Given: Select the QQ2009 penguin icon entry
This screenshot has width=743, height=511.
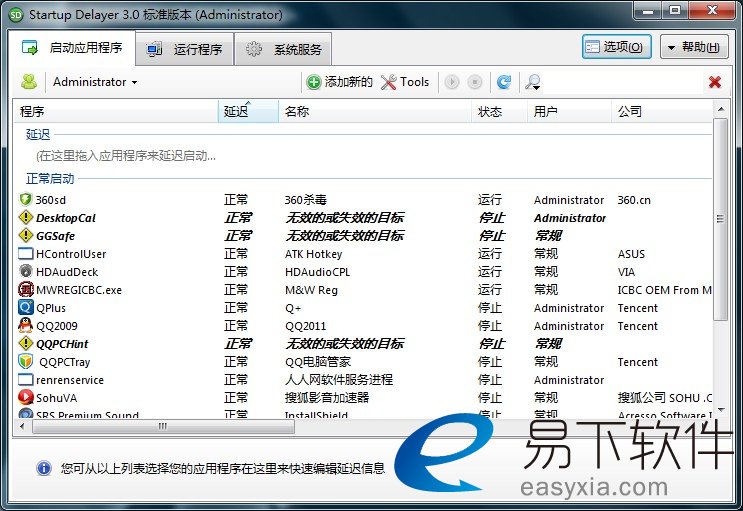Looking at the screenshot, I should click(26, 326).
